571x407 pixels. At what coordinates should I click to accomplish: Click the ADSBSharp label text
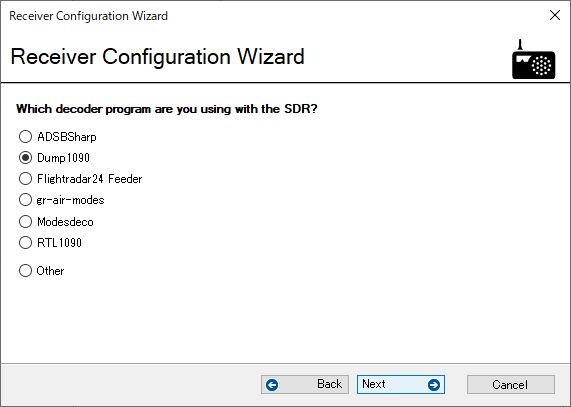point(67,137)
